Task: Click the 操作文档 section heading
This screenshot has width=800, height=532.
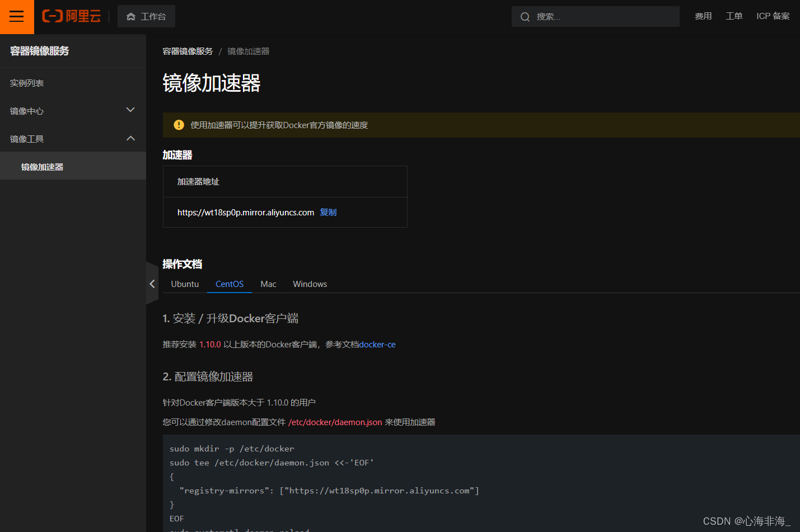Action: (182, 264)
